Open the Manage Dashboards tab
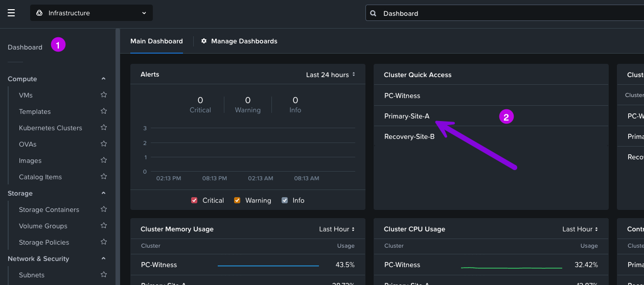 pyautogui.click(x=239, y=41)
